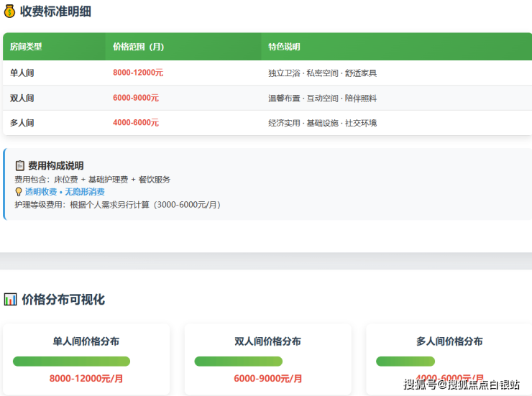
Task: Click the 多人间 table row label
Action: click(22, 123)
